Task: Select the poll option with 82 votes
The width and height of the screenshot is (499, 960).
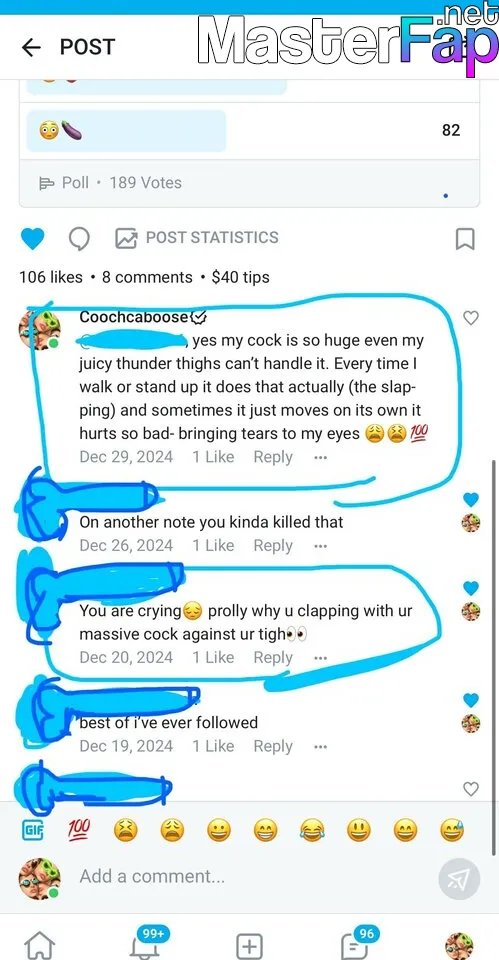Action: [x=249, y=130]
